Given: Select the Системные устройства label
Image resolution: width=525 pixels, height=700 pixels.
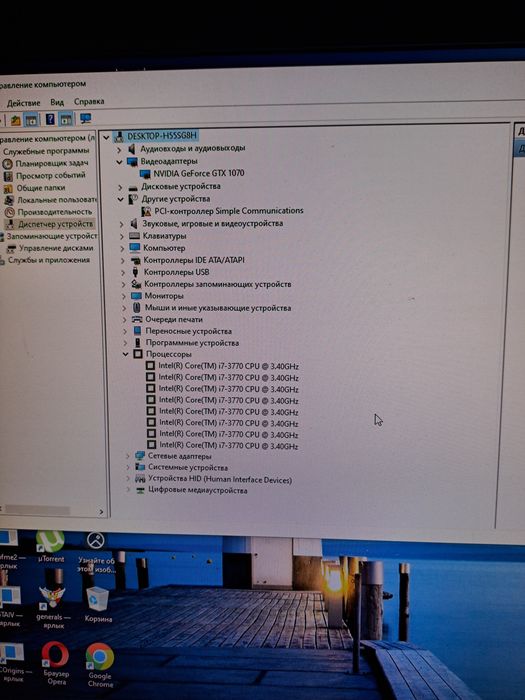Looking at the screenshot, I should 188,467.
